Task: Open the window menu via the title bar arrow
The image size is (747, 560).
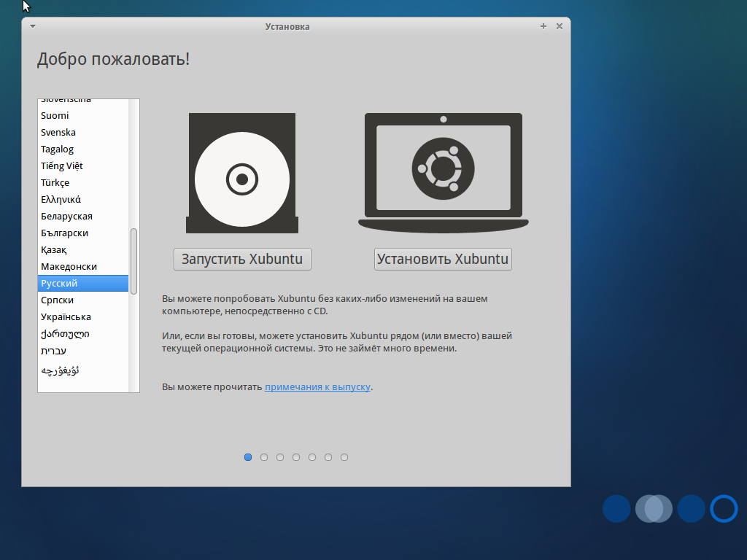Action: pos(31,26)
